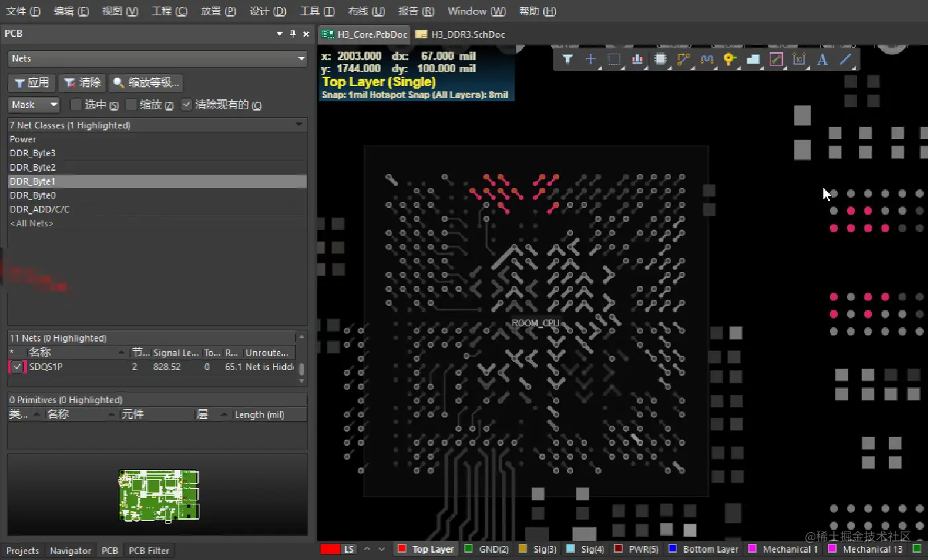This screenshot has width=928, height=560.
Task: Switch to the Mechanical 1 layer tab
Action: 784,549
